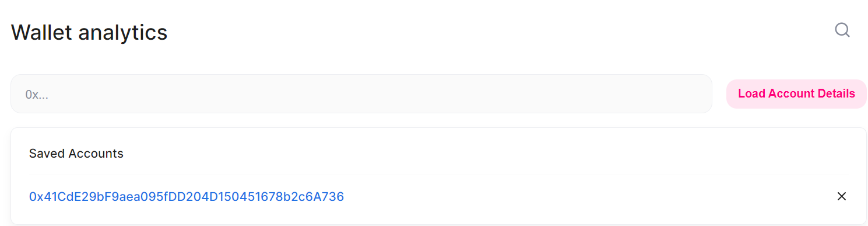Click the X next to saved address
Image resolution: width=868 pixels, height=226 pixels.
[x=841, y=197]
